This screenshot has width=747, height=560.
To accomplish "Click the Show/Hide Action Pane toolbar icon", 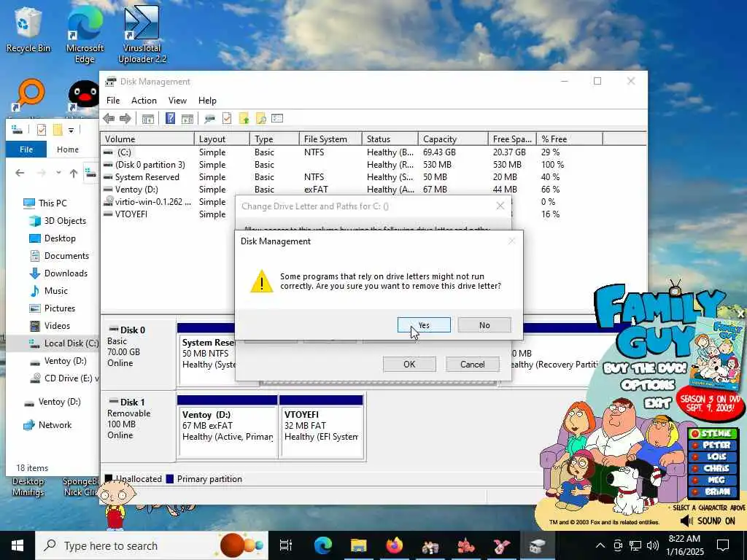I will [x=187, y=119].
